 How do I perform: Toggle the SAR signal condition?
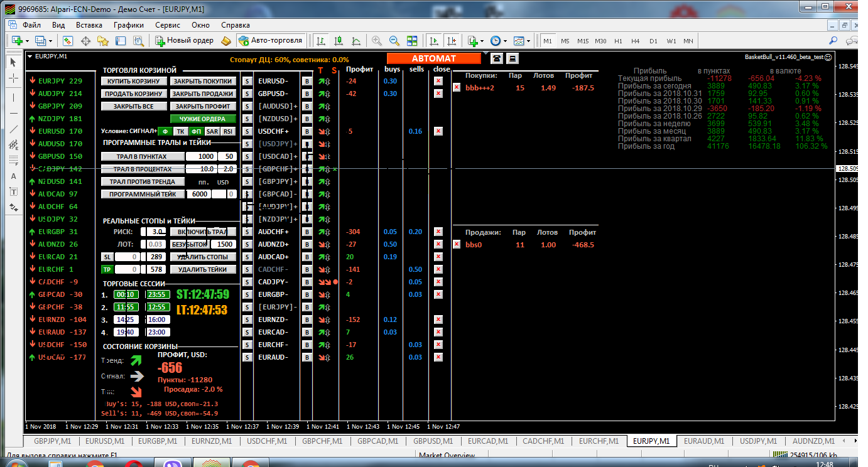[212, 131]
